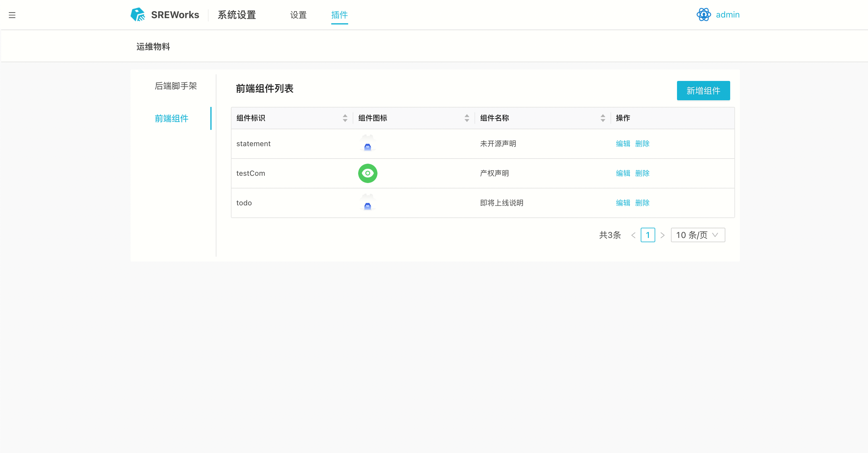Click the green eye icon for testCom
The width and height of the screenshot is (868, 453).
click(367, 173)
